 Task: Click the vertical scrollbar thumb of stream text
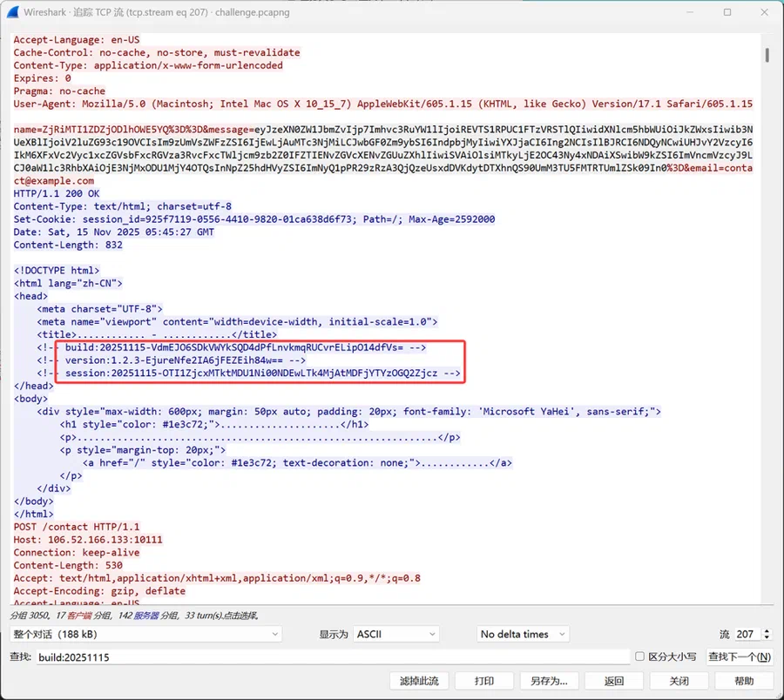click(767, 55)
